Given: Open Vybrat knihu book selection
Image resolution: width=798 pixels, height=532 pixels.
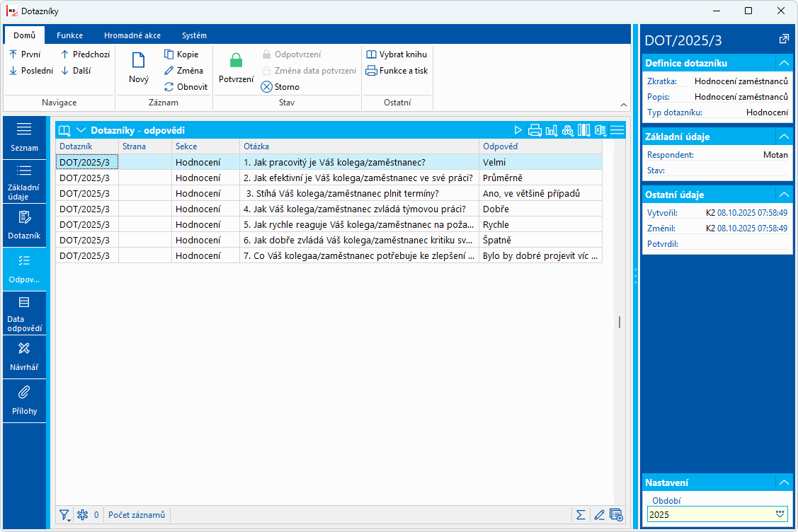Looking at the screenshot, I should (397, 54).
